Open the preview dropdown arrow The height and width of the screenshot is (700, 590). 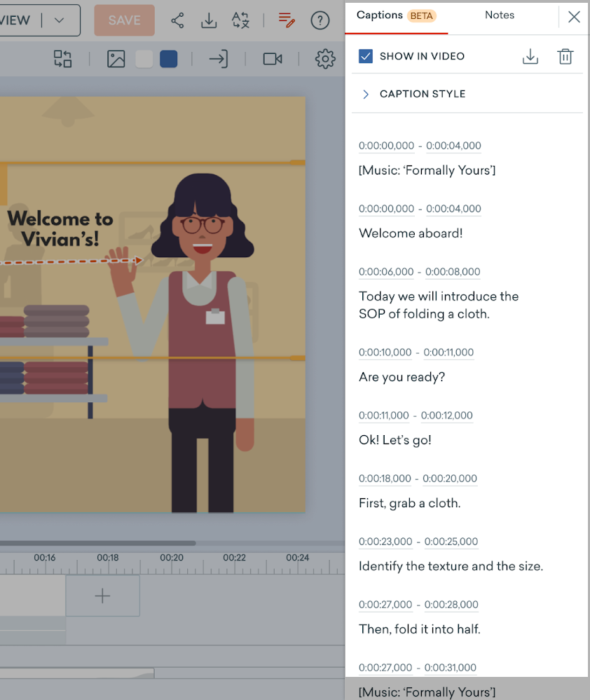60,20
